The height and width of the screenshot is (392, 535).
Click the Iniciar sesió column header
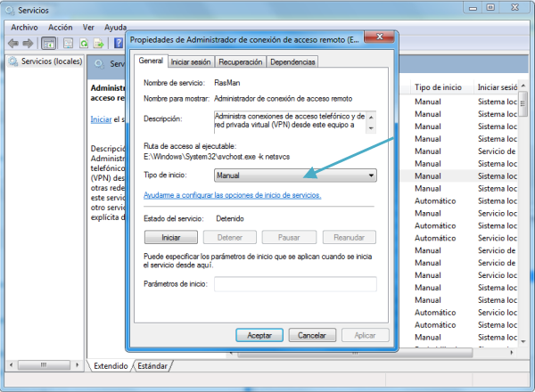click(497, 87)
